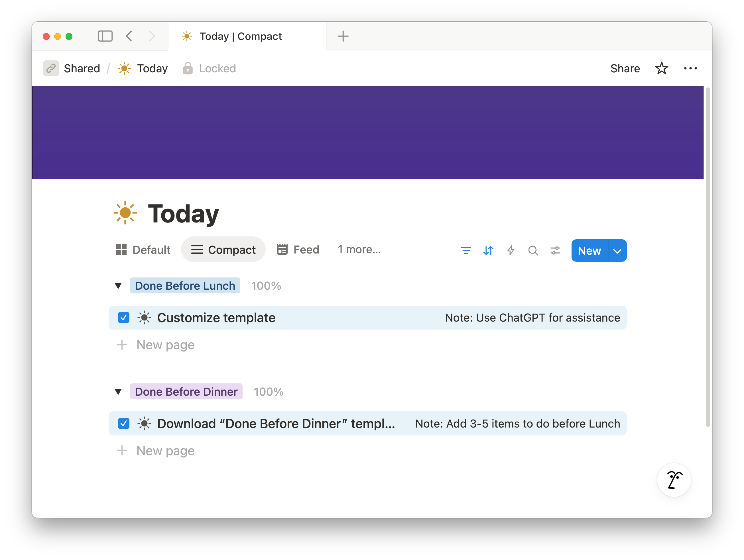Viewport: 744px width, 560px height.
Task: Collapse the Done Before Dinner group
Action: click(118, 392)
